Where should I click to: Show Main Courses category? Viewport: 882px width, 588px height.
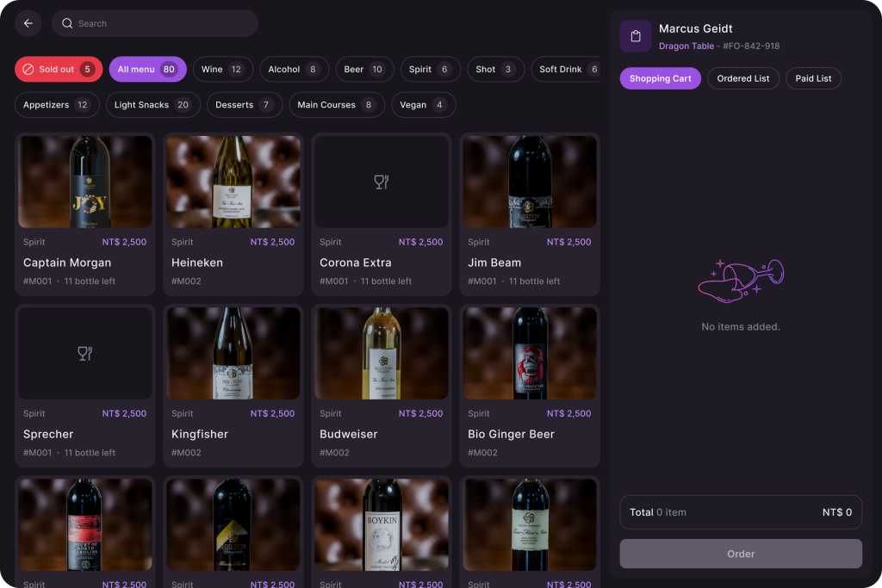337,104
